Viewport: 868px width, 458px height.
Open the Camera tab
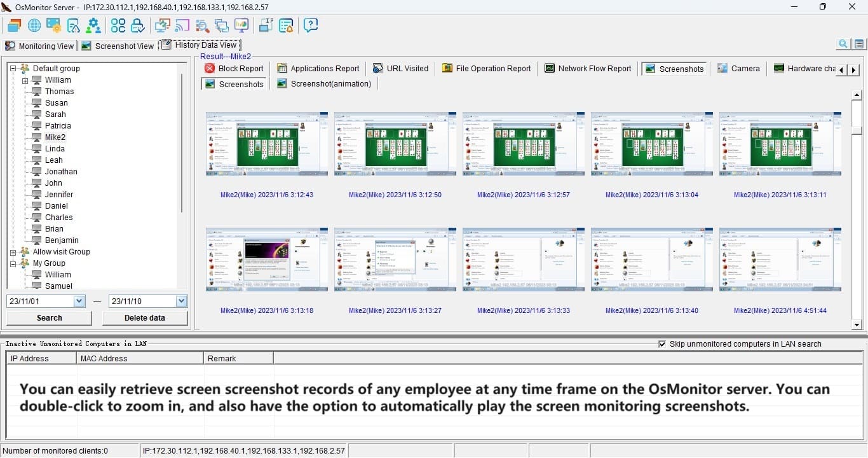738,69
